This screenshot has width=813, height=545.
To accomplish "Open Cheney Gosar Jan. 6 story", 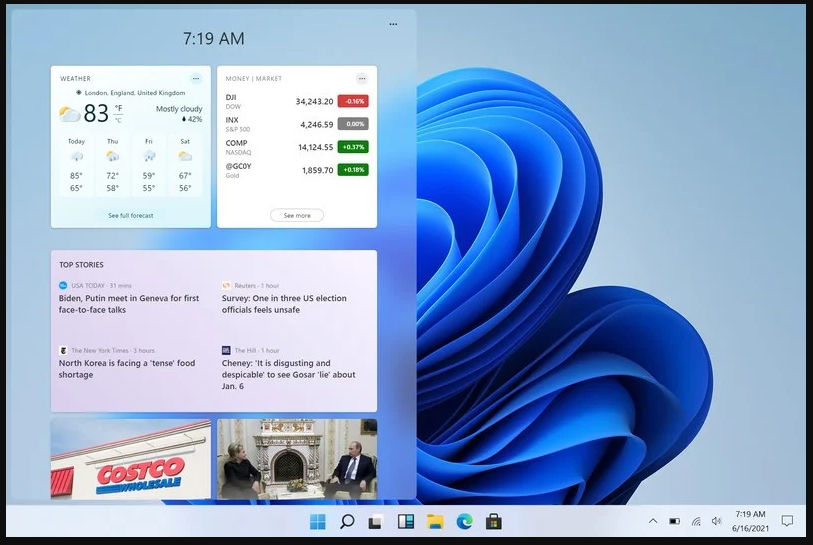I will [289, 374].
